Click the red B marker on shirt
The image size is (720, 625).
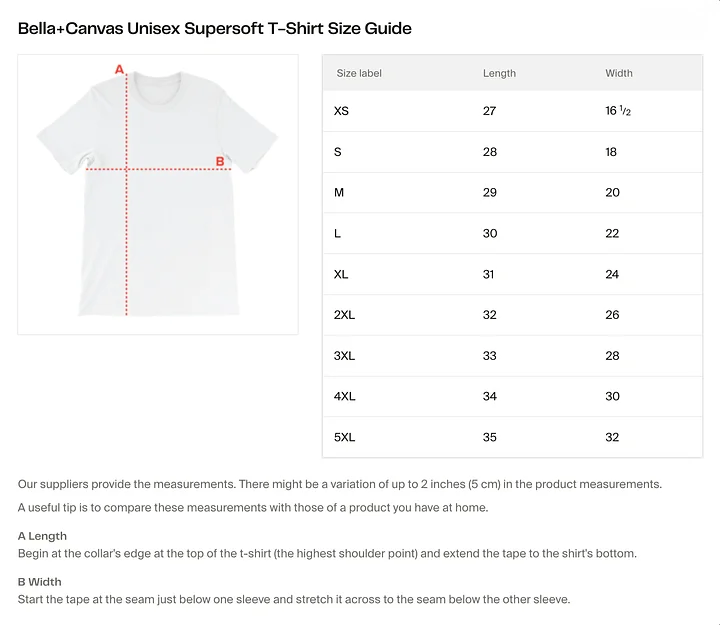(x=220, y=161)
